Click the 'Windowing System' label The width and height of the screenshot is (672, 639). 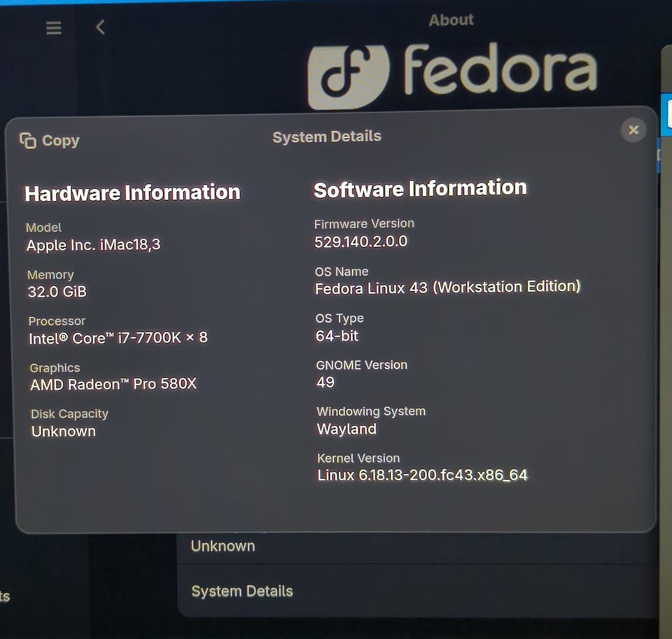tap(371, 412)
